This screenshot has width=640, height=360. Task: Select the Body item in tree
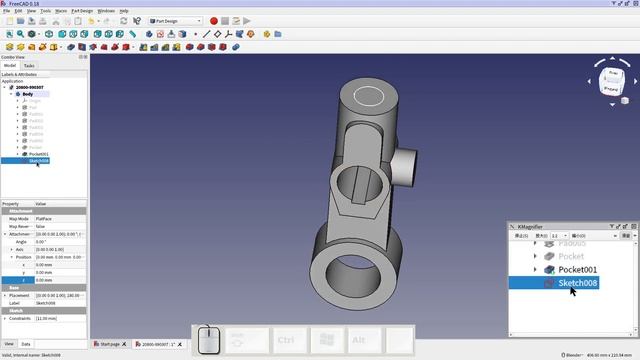pyautogui.click(x=28, y=94)
